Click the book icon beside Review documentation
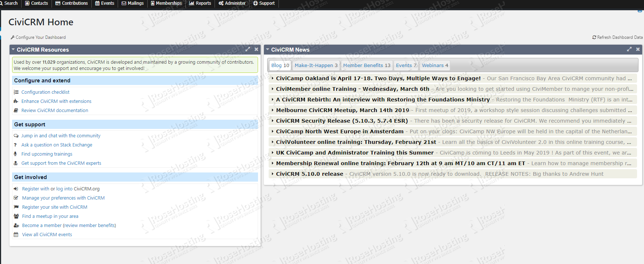The width and height of the screenshot is (644, 264). tap(16, 111)
